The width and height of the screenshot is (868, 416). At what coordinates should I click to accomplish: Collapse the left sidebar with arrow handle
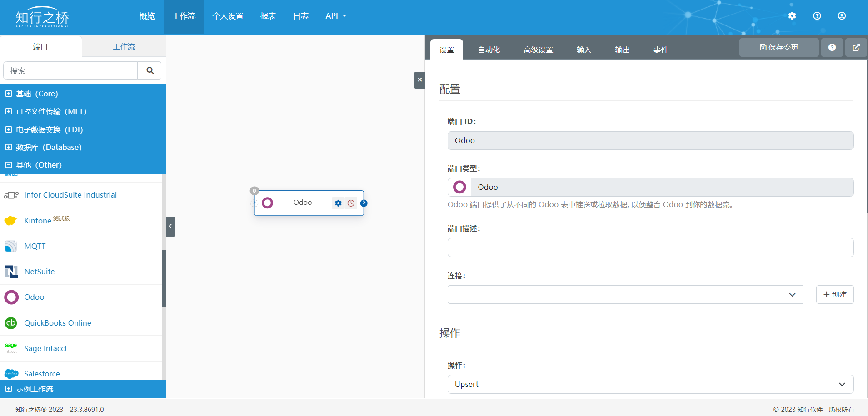pos(170,226)
